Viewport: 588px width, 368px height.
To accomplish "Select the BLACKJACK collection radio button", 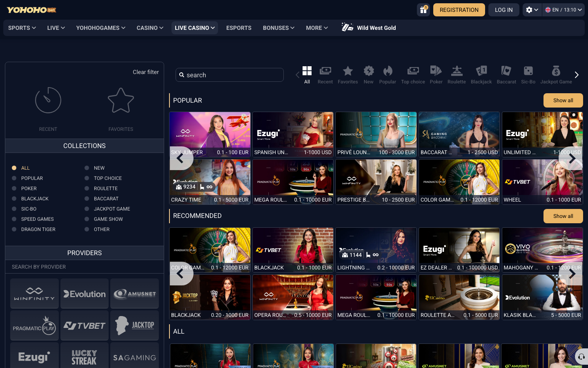I will click(x=14, y=199).
